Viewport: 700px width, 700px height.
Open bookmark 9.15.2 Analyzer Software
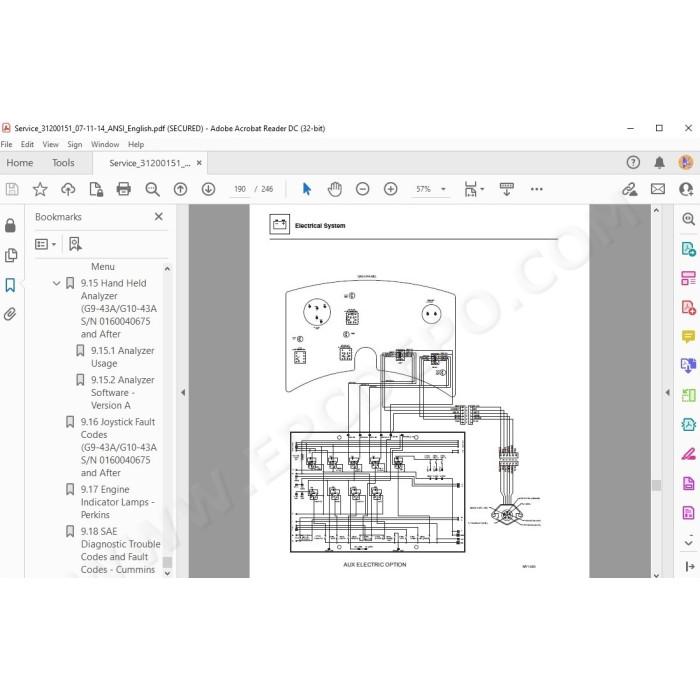coord(123,392)
